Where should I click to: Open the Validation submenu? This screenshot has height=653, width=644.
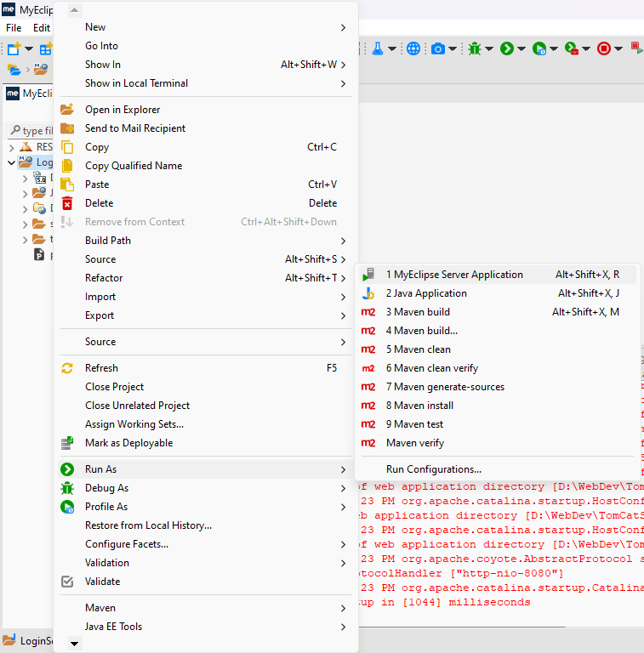107,563
